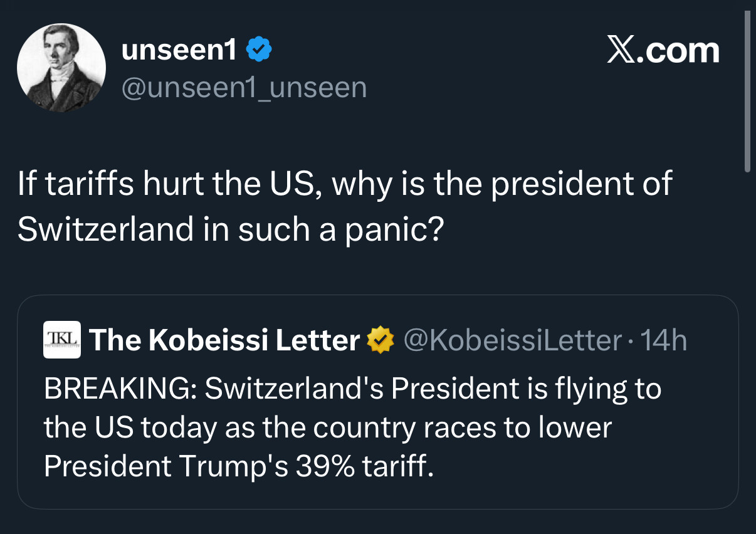The width and height of the screenshot is (756, 534).
Task: Tap the gold verified badge by Kobeissi Letter
Action: coord(380,340)
